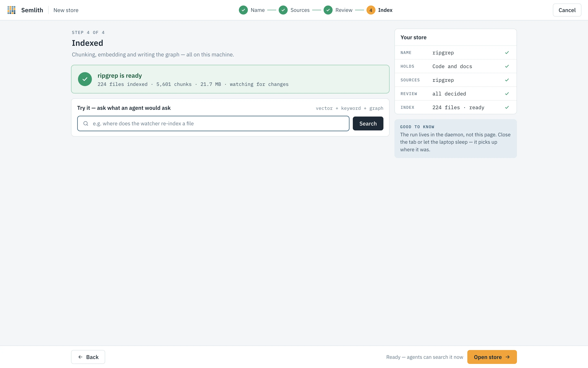Click the 'ripgrep is ready' heading
Screen dimensions: 588x368
pos(120,75)
